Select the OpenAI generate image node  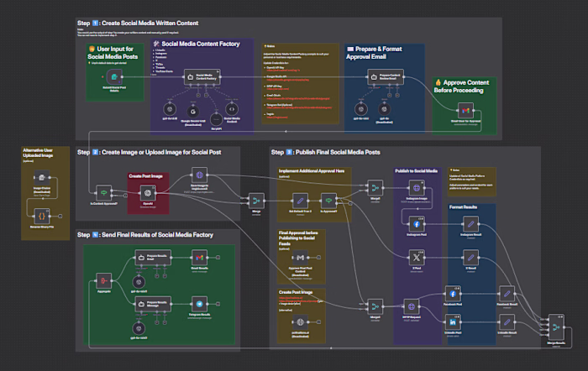[x=148, y=193]
